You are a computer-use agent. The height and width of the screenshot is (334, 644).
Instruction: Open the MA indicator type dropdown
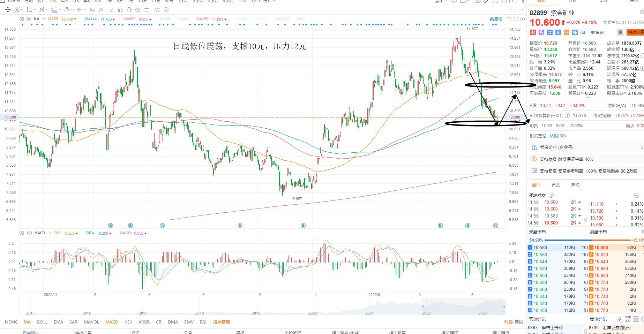tap(44, 19)
